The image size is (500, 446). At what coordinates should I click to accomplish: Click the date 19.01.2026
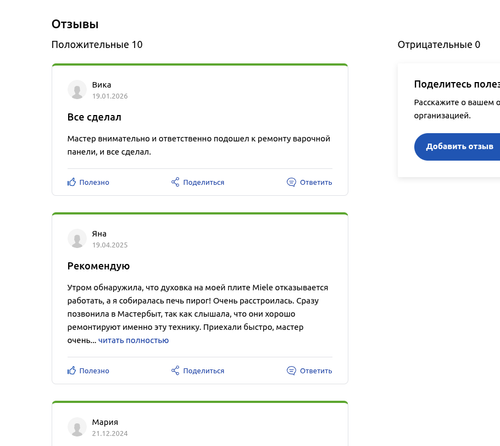110,96
